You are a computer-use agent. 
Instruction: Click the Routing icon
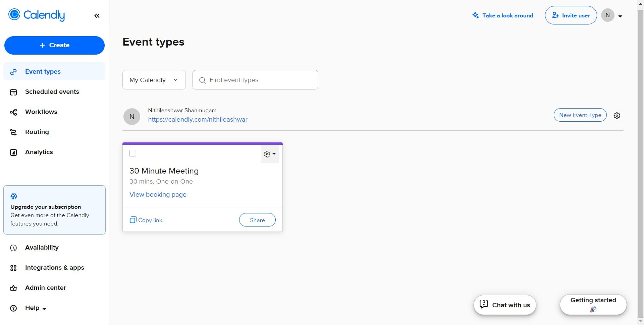click(x=13, y=132)
